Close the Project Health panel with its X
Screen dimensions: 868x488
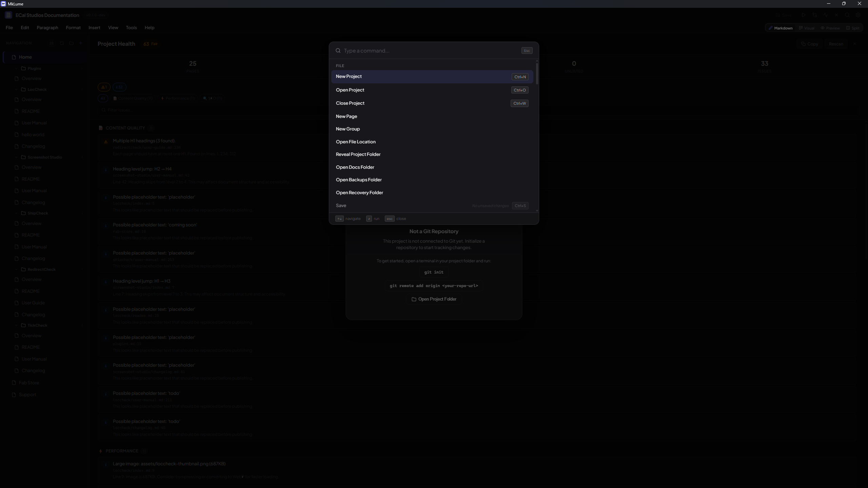(855, 44)
